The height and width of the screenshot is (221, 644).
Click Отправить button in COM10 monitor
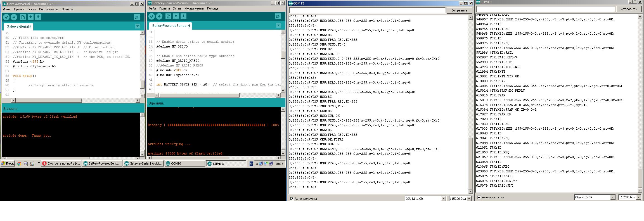coord(628,9)
